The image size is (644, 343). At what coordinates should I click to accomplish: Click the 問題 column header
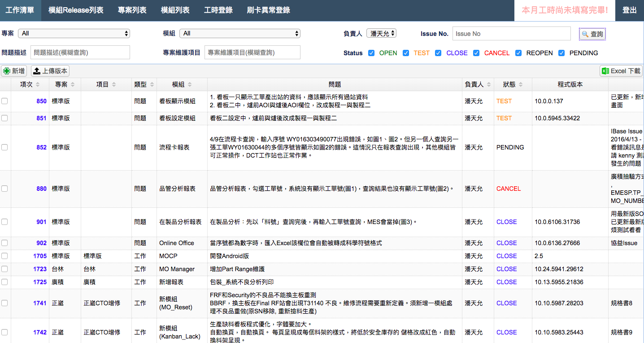point(335,84)
